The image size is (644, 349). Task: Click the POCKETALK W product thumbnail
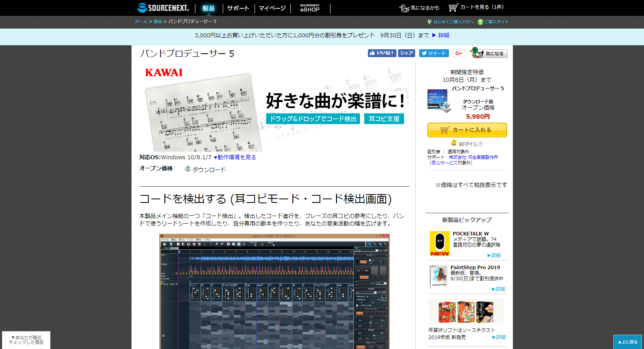click(x=439, y=244)
